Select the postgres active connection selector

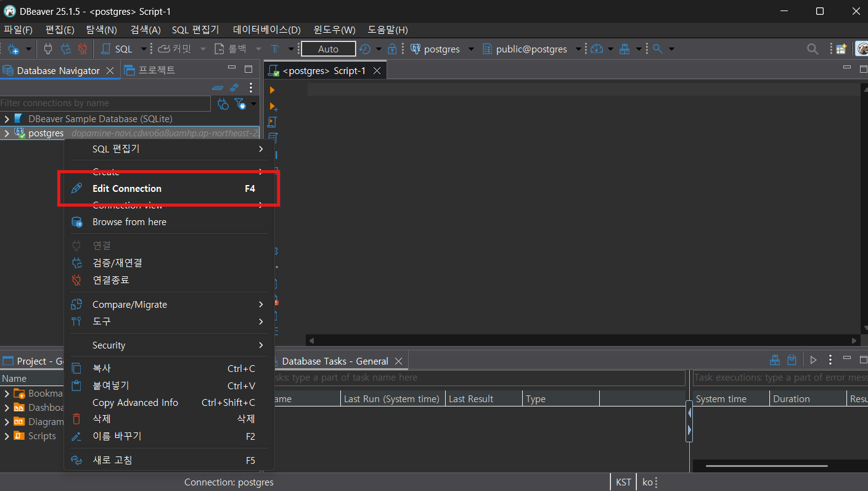coord(435,49)
